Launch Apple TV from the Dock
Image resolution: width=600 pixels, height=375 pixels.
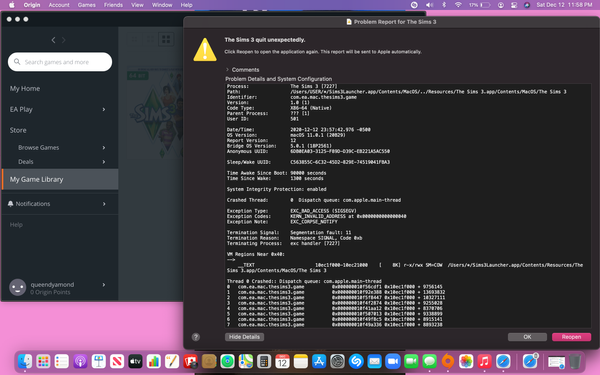[135, 361]
